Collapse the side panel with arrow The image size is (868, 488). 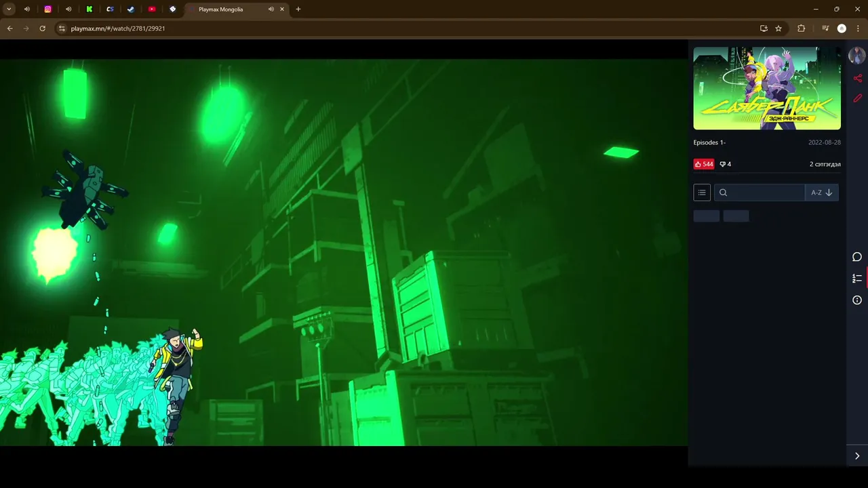tap(857, 456)
